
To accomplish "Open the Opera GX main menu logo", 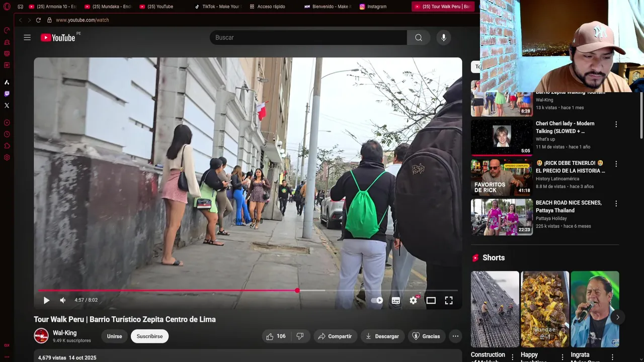I will (7, 7).
